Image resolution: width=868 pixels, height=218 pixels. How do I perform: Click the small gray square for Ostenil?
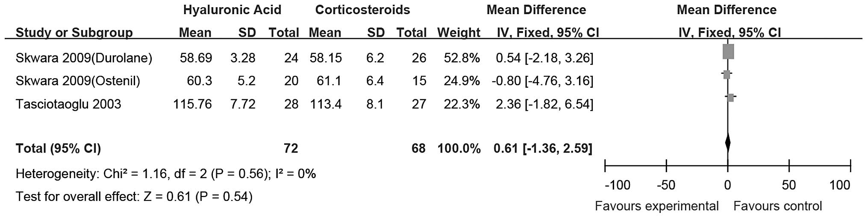727,75
